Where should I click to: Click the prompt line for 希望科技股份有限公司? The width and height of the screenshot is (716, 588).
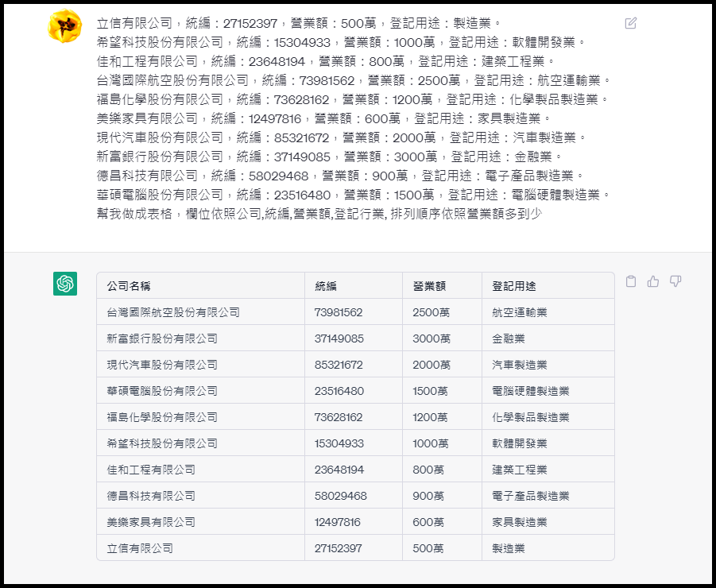coord(341,42)
